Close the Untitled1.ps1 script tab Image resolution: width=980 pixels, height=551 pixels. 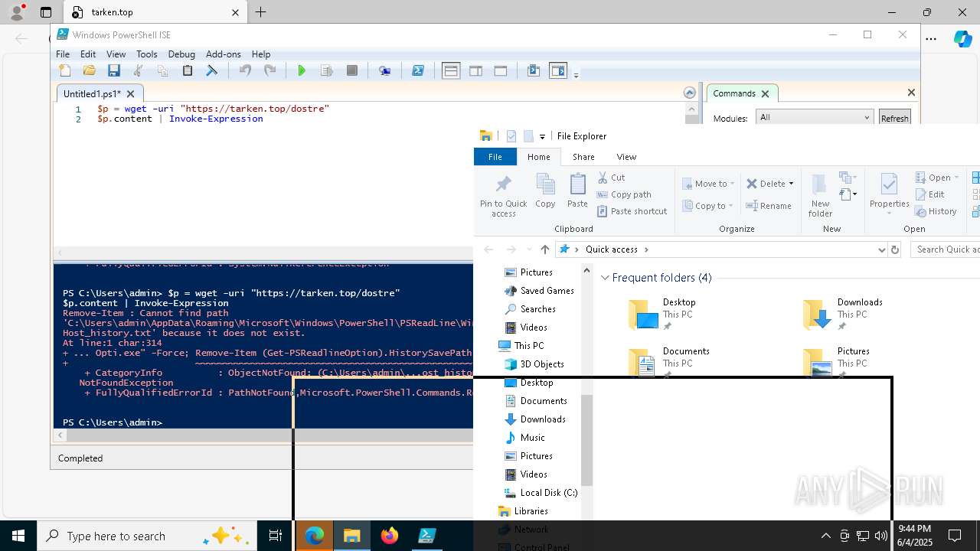pos(130,93)
